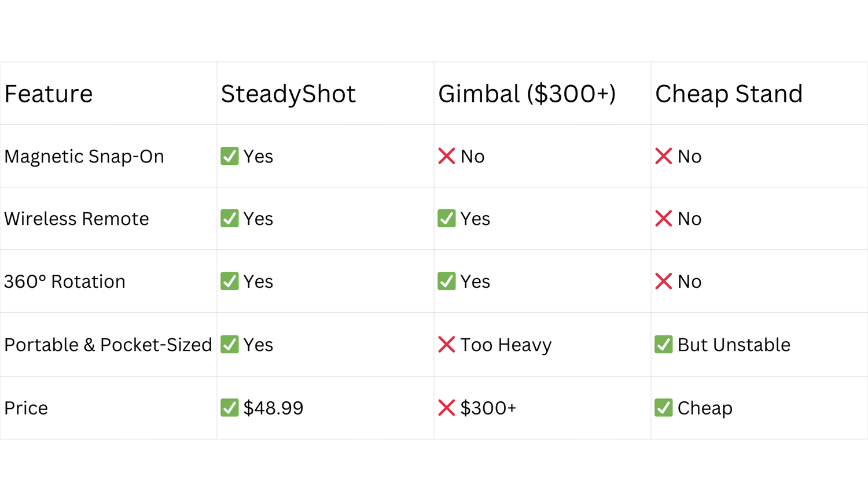This screenshot has width=868, height=488.
Task: Click the red X beside $300+ price
Action: (x=447, y=408)
